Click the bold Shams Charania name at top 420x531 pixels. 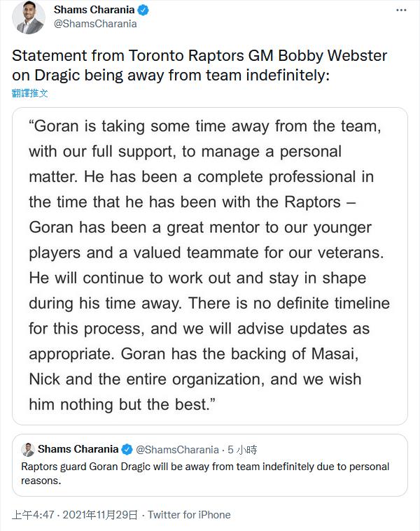95,10
